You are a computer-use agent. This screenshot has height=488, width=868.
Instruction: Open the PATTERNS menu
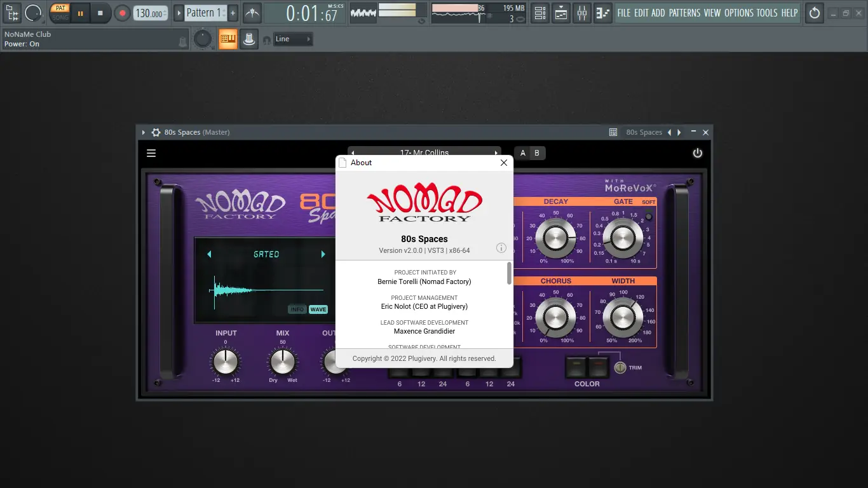tap(685, 13)
